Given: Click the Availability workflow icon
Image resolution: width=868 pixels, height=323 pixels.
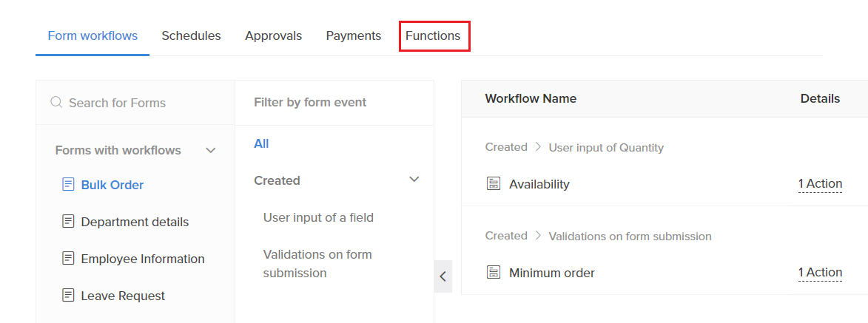Looking at the screenshot, I should point(494,184).
